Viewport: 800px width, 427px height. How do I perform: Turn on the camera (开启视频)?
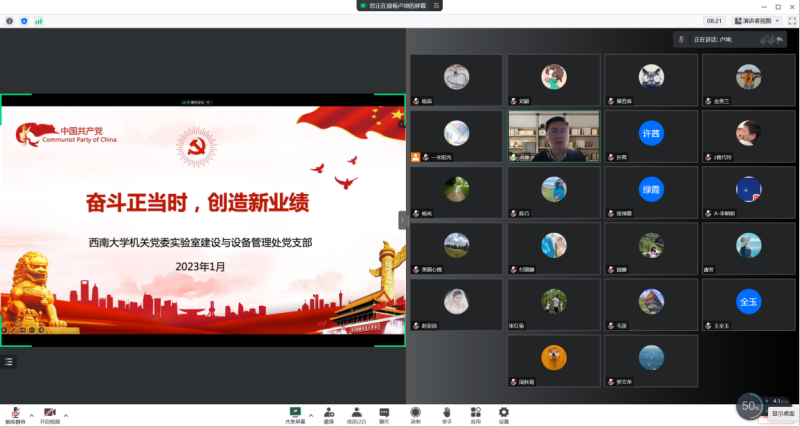[49, 415]
